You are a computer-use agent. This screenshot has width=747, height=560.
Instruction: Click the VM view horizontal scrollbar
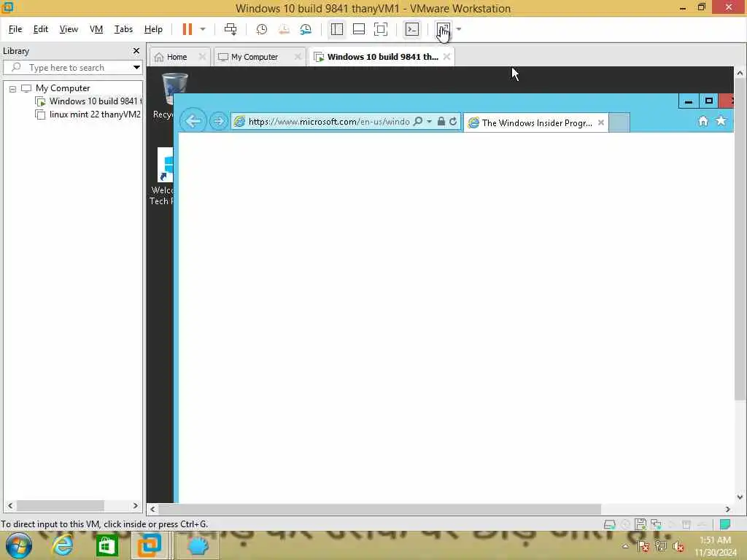click(379, 509)
